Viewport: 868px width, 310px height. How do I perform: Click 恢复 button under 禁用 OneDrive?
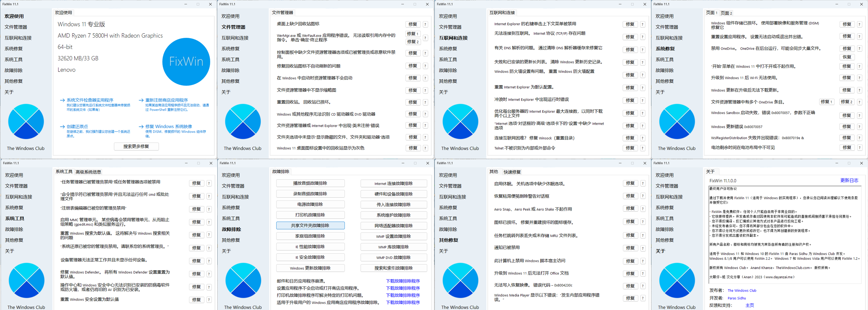pyautogui.click(x=847, y=57)
